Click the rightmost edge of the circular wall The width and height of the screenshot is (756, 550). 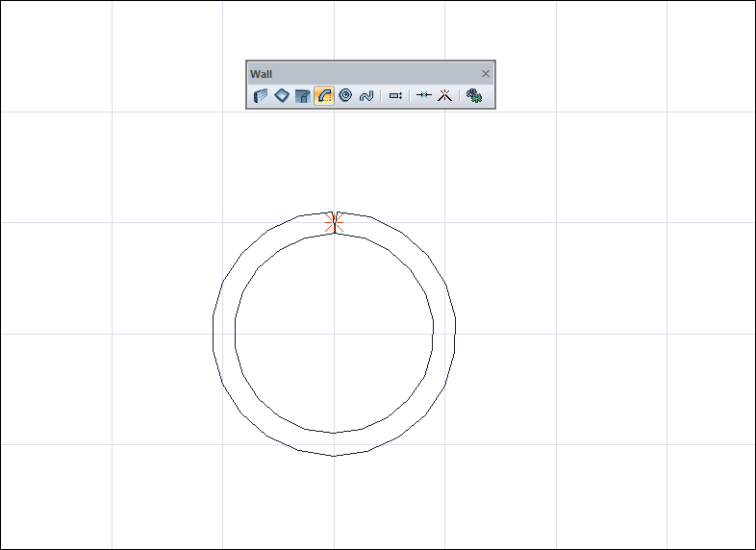tap(455, 333)
